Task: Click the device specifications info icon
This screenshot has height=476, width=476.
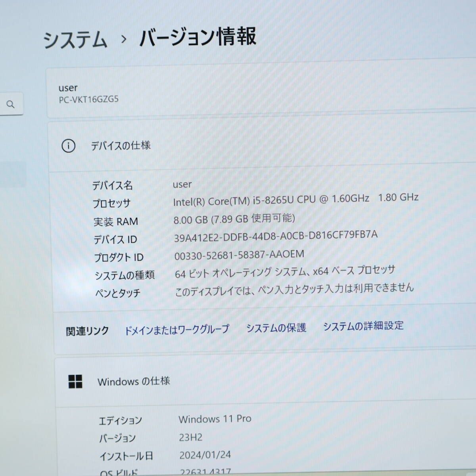Action: coord(68,146)
